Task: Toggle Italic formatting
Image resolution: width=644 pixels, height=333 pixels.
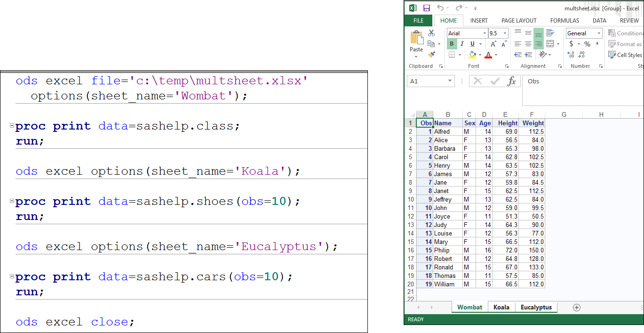Action: [462, 44]
